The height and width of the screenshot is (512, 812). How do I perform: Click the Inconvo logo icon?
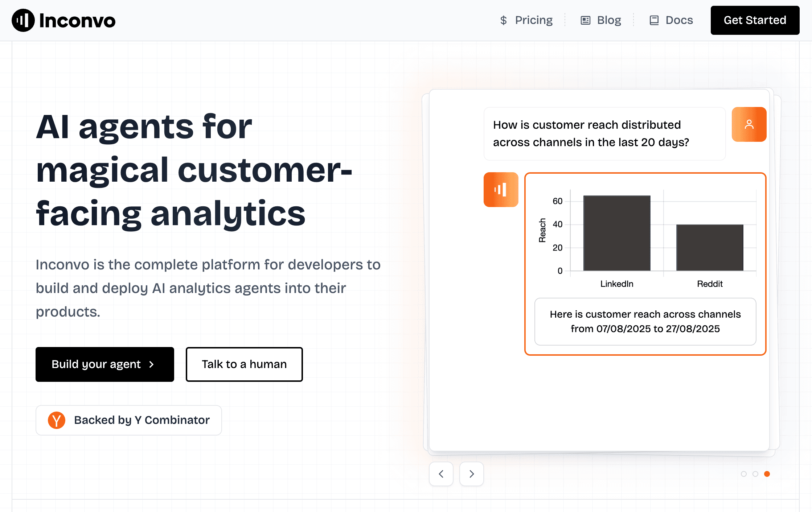[23, 20]
